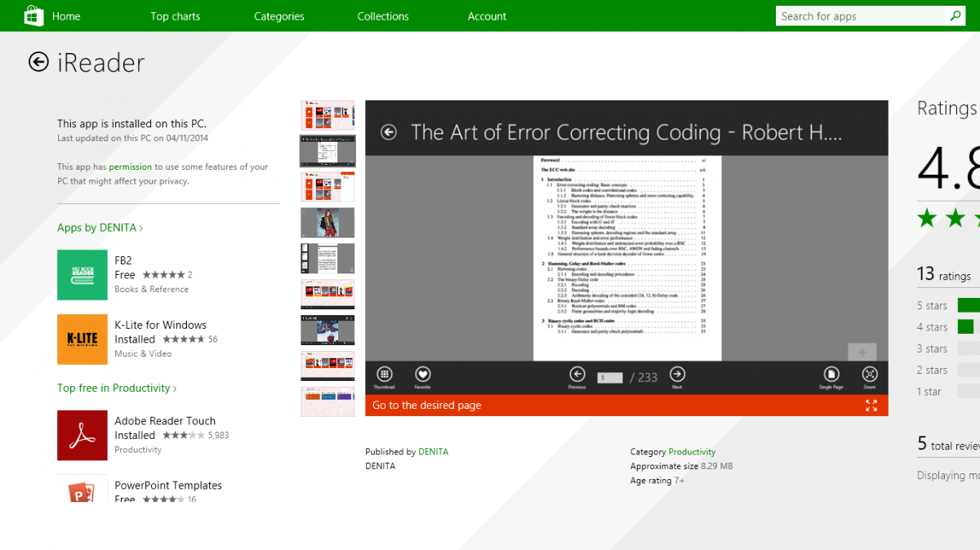Expand the screenshot to full screen
The height and width of the screenshot is (550, 980).
871,406
